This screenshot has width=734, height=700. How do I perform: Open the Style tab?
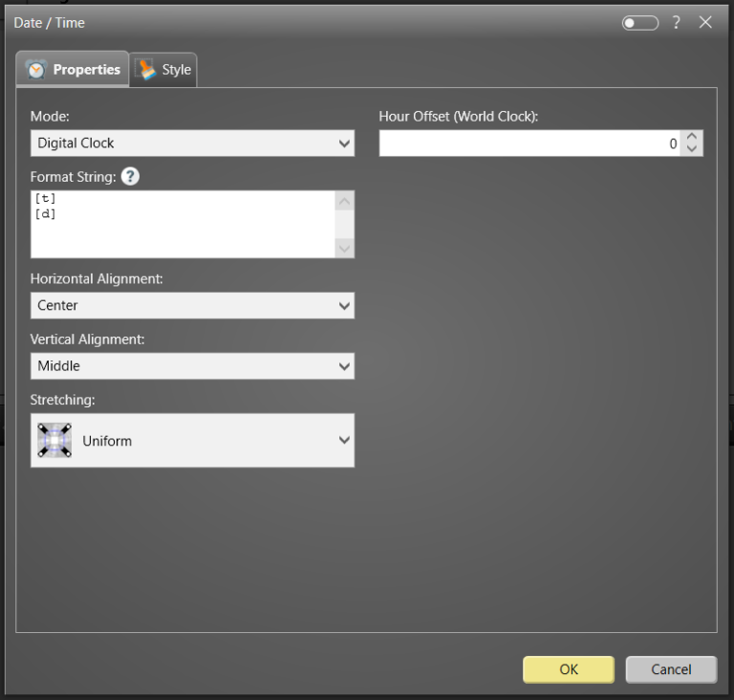[x=164, y=70]
